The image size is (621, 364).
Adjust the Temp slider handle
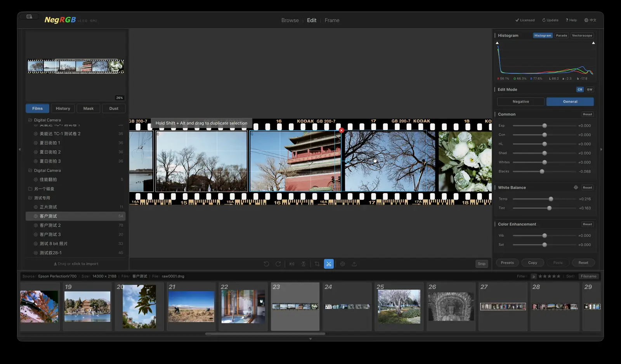(x=551, y=199)
